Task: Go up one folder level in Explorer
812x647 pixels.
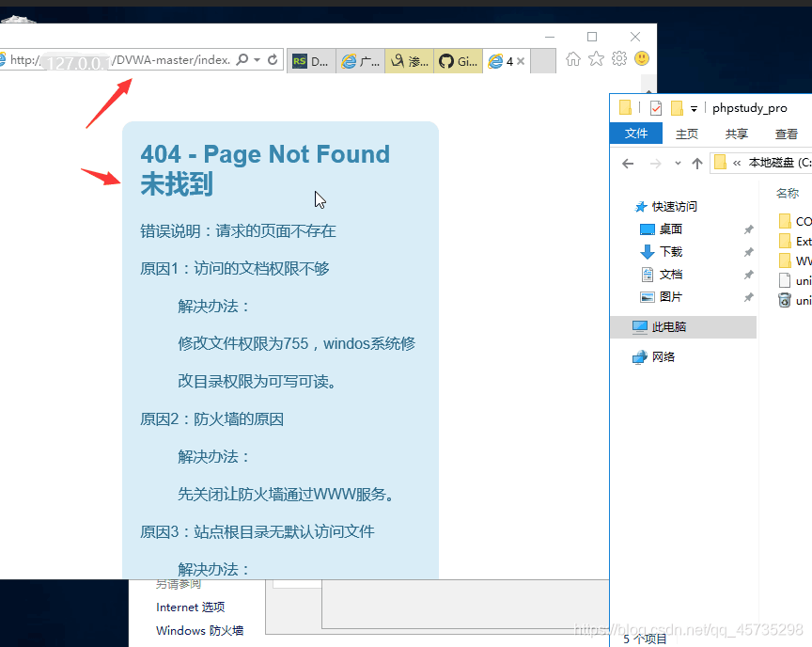Action: pyautogui.click(x=697, y=164)
